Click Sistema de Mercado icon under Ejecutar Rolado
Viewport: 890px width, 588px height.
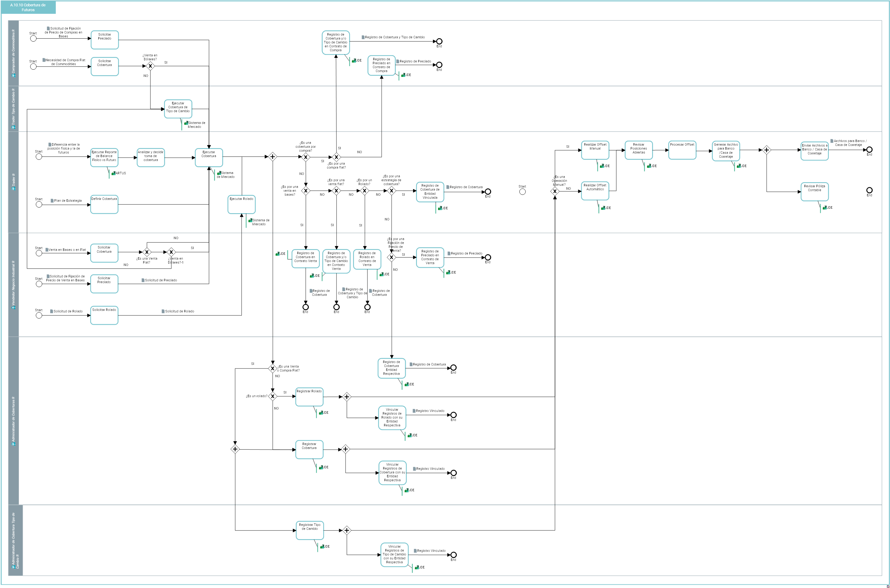250,220
